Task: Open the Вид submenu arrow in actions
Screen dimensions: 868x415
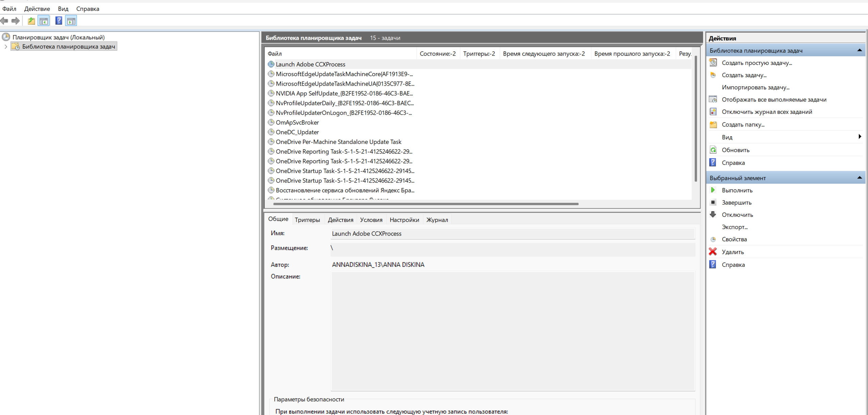Action: pos(860,137)
